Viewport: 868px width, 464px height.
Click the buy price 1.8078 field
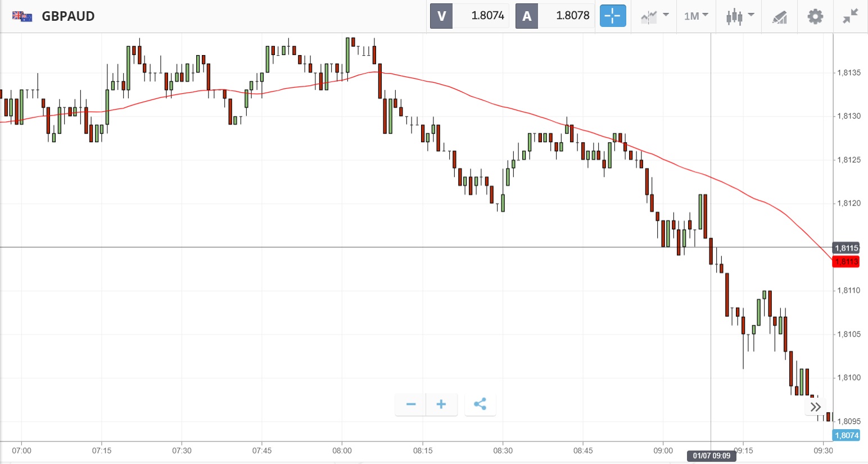[x=572, y=16]
